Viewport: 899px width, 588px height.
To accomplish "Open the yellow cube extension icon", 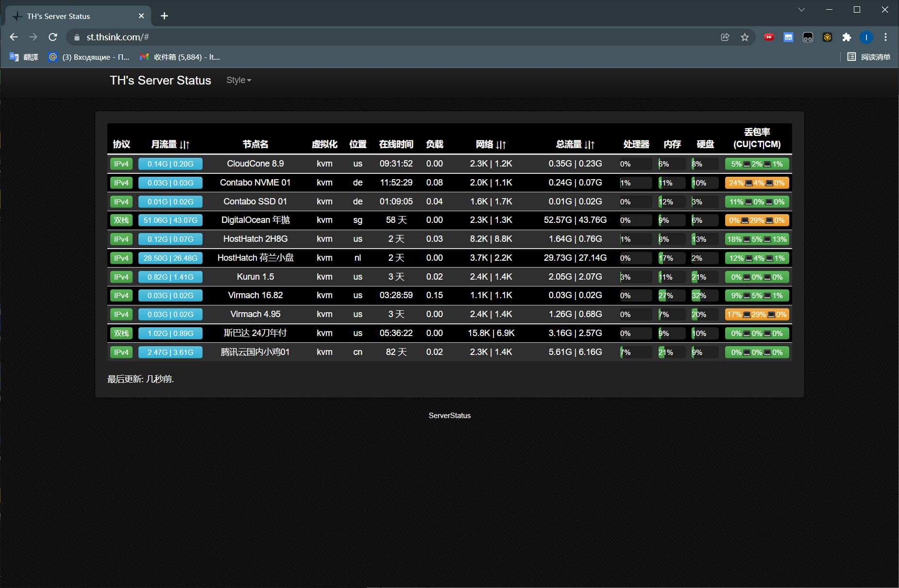I will tap(827, 37).
